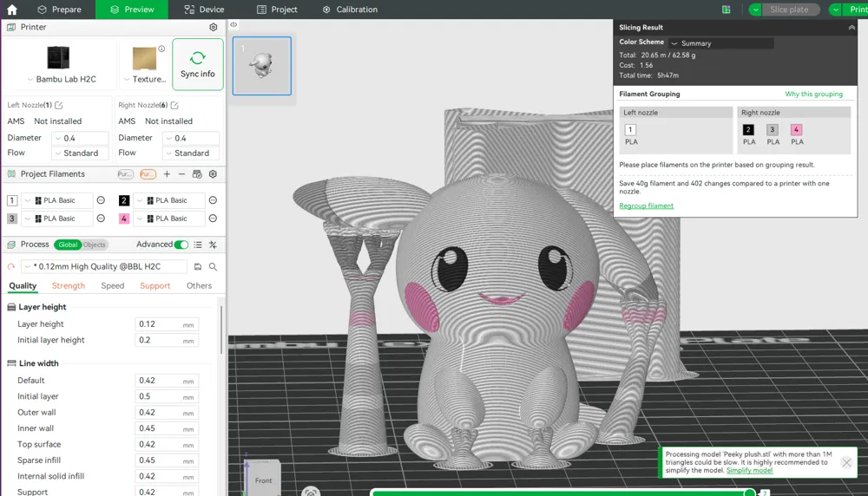Open edit icon for filament 3

101,219
